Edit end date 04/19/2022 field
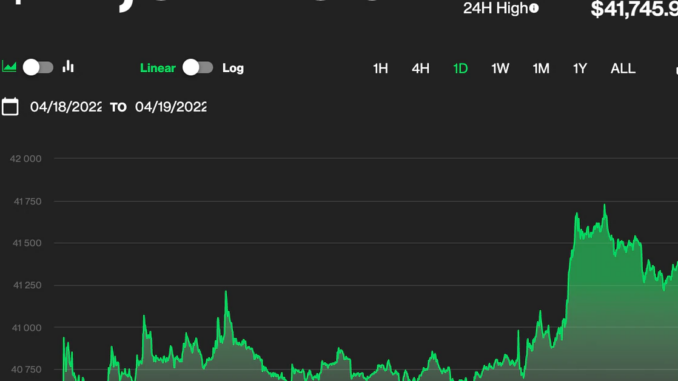This screenshot has height=381, width=678. (x=171, y=107)
